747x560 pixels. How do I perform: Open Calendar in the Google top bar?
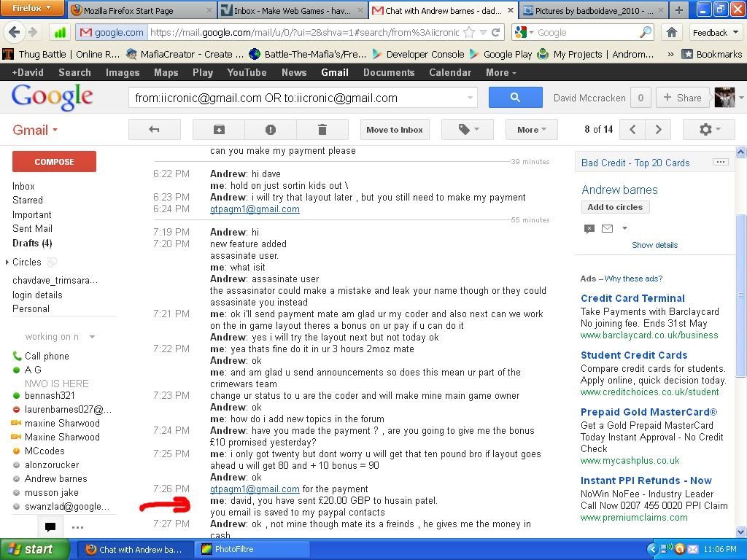pyautogui.click(x=449, y=72)
